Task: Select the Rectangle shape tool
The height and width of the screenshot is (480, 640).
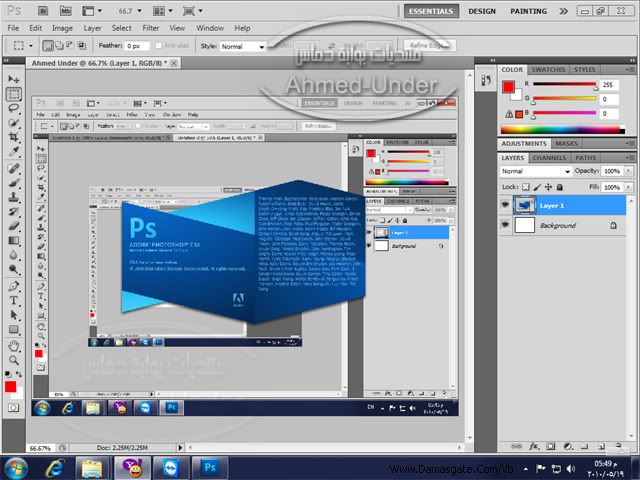Action: point(13,329)
